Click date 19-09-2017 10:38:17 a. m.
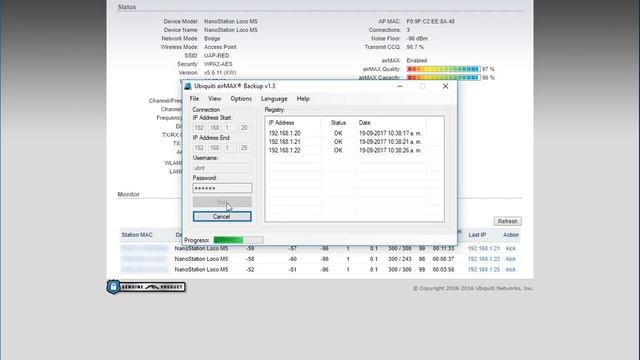Image resolution: width=640 pixels, height=360 pixels. pos(391,133)
